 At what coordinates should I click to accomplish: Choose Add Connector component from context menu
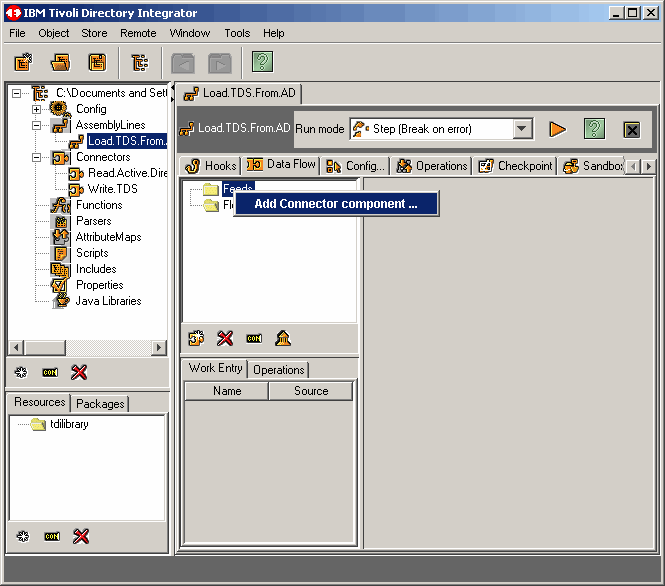pyautogui.click(x=336, y=204)
